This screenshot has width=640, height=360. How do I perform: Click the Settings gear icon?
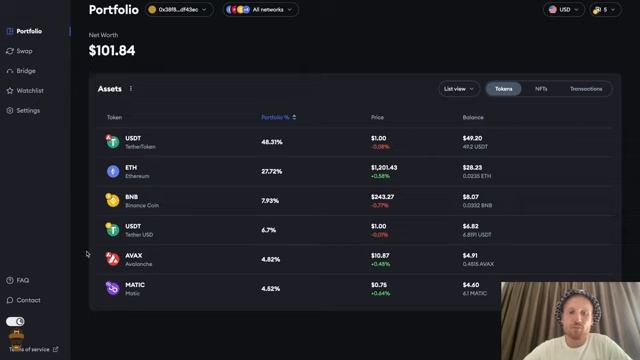coord(10,110)
